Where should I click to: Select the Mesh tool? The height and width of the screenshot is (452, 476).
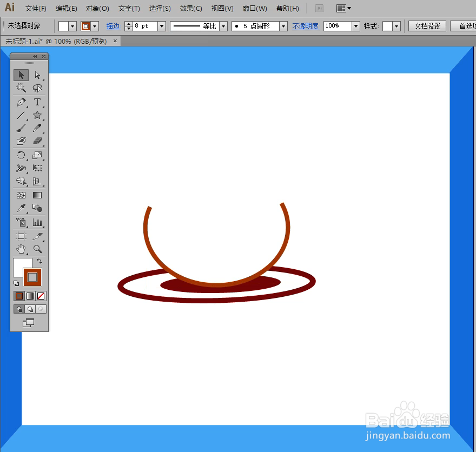(21, 195)
